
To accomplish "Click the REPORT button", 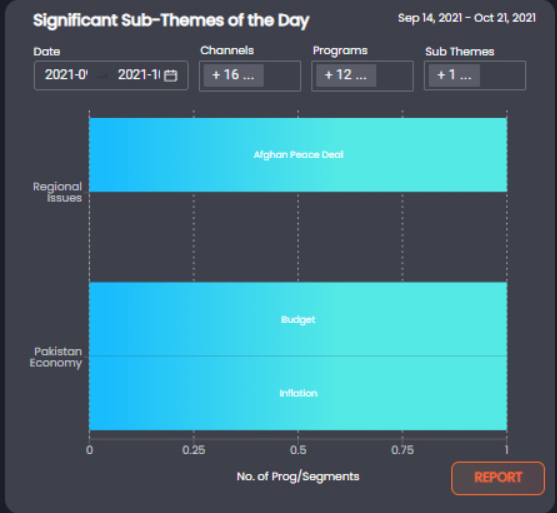I will 498,478.
